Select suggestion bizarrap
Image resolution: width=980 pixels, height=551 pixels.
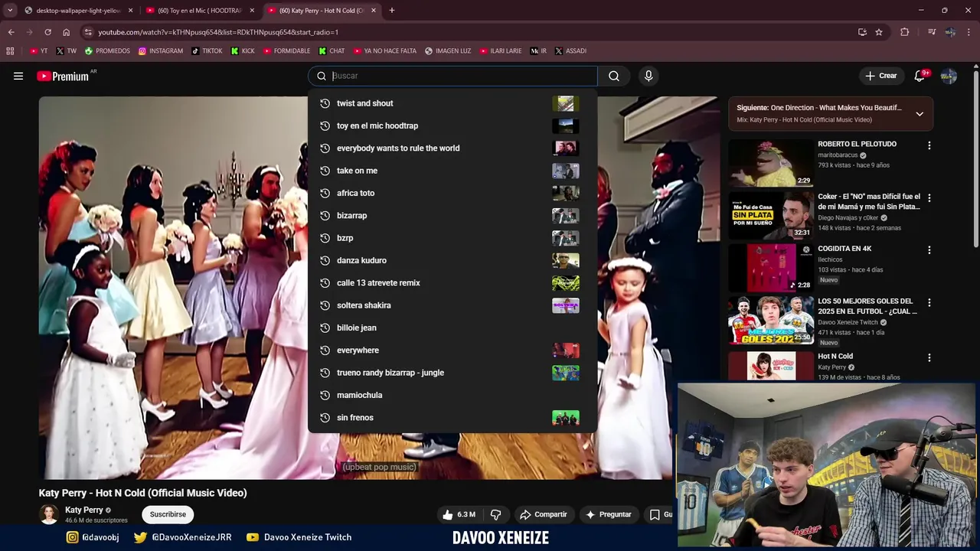pyautogui.click(x=452, y=215)
